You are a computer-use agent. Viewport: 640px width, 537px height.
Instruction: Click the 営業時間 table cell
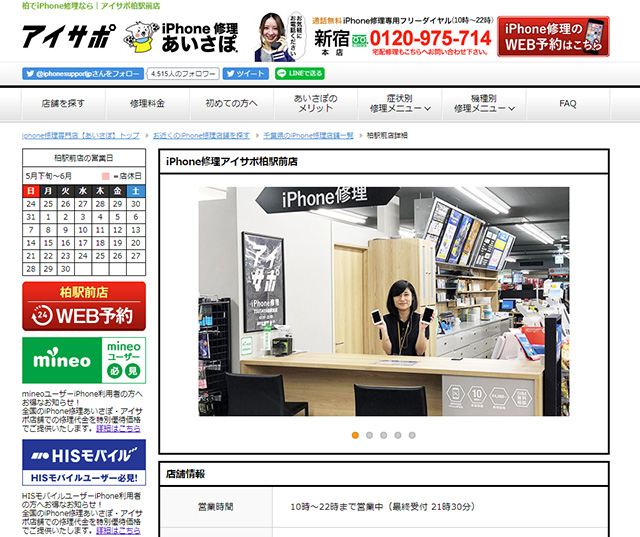coord(216,507)
